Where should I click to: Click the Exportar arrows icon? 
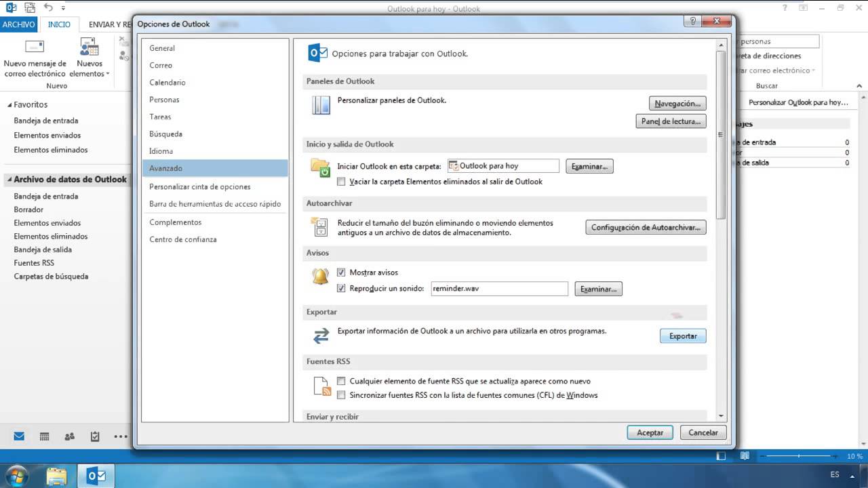[320, 335]
